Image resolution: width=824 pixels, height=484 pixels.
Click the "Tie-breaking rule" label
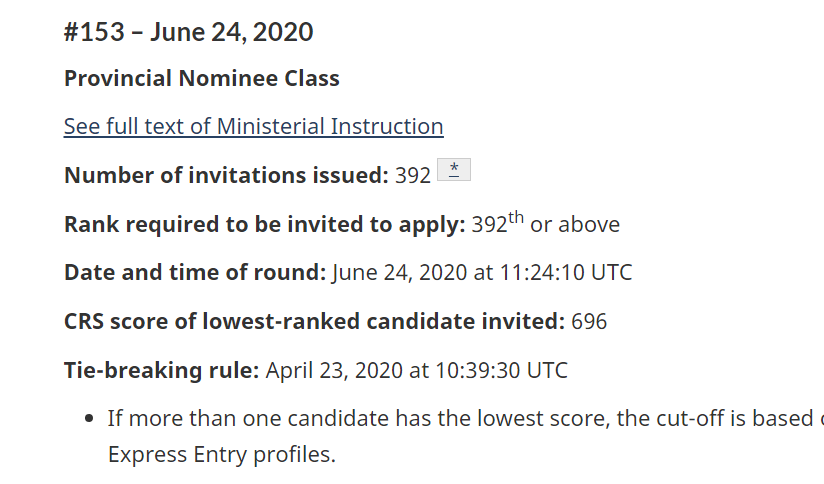pyautogui.click(x=161, y=370)
